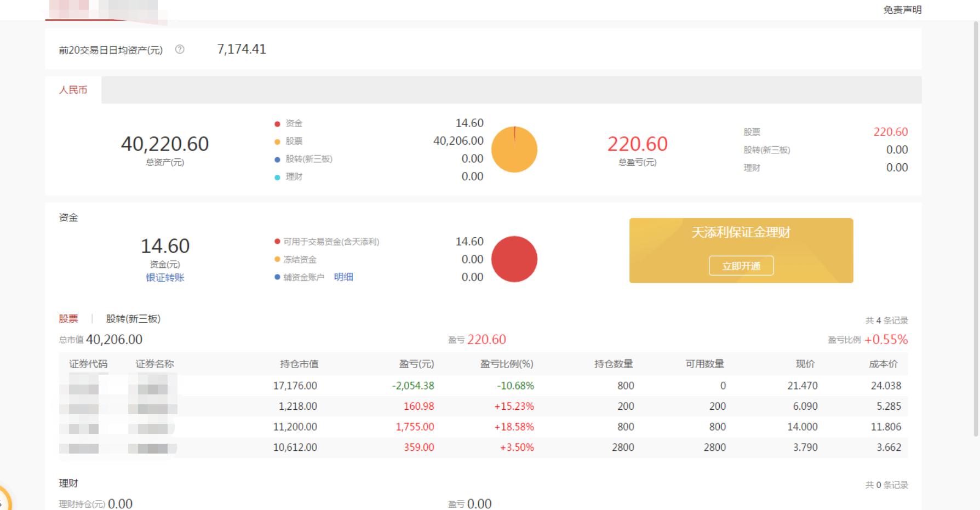Switch to the 人民币 tab
Image resolution: width=980 pixels, height=510 pixels.
(73, 90)
